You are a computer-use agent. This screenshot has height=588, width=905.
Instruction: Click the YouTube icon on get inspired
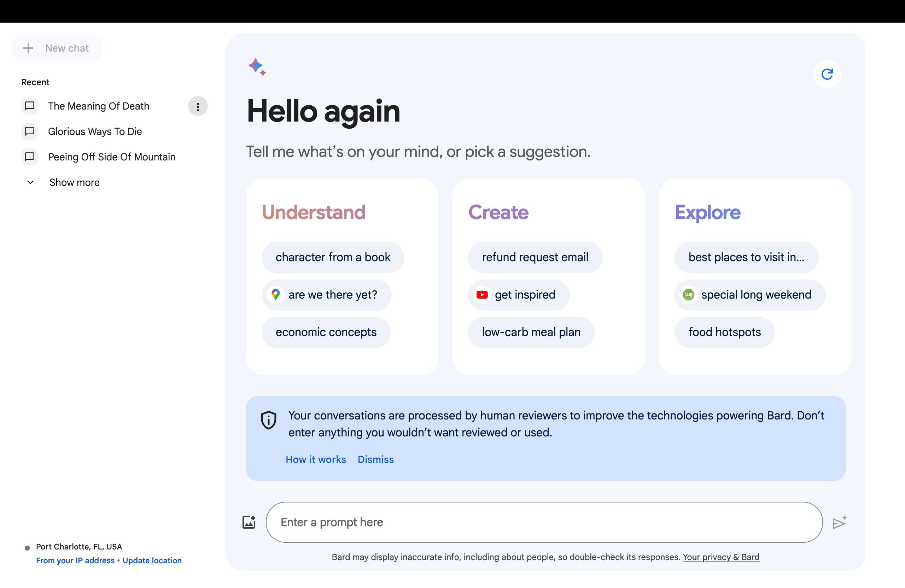(482, 295)
